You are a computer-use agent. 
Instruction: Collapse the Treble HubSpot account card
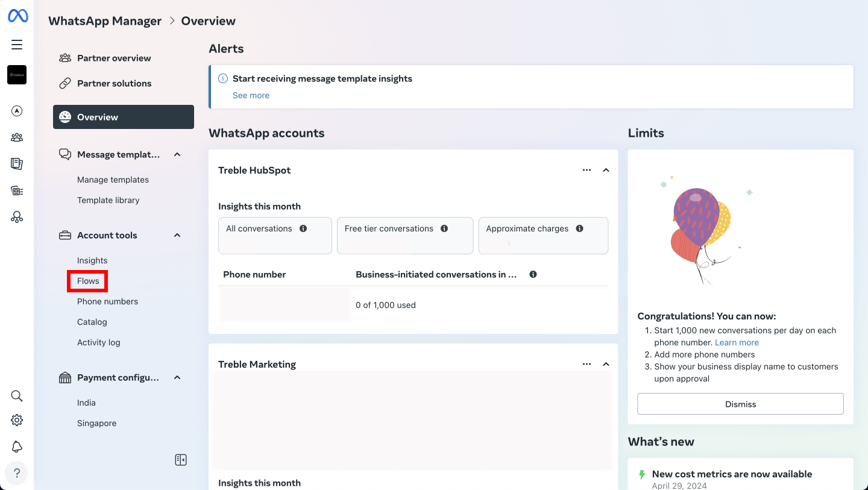tap(606, 170)
